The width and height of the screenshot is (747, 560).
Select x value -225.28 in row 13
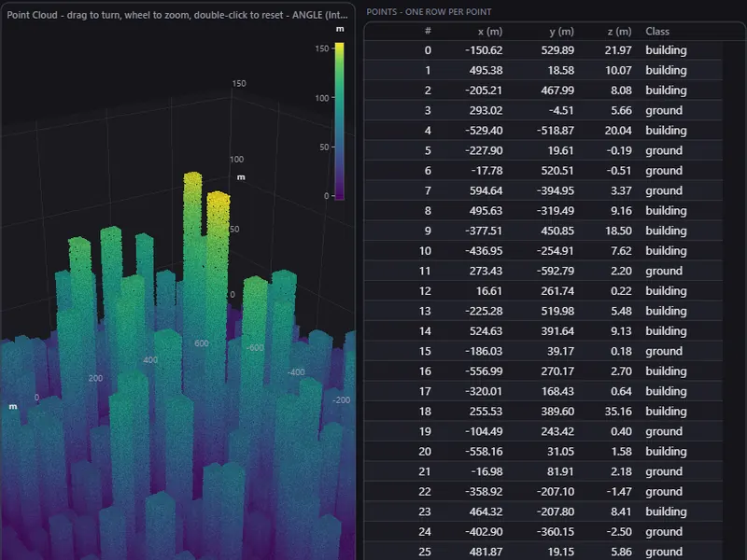point(484,311)
